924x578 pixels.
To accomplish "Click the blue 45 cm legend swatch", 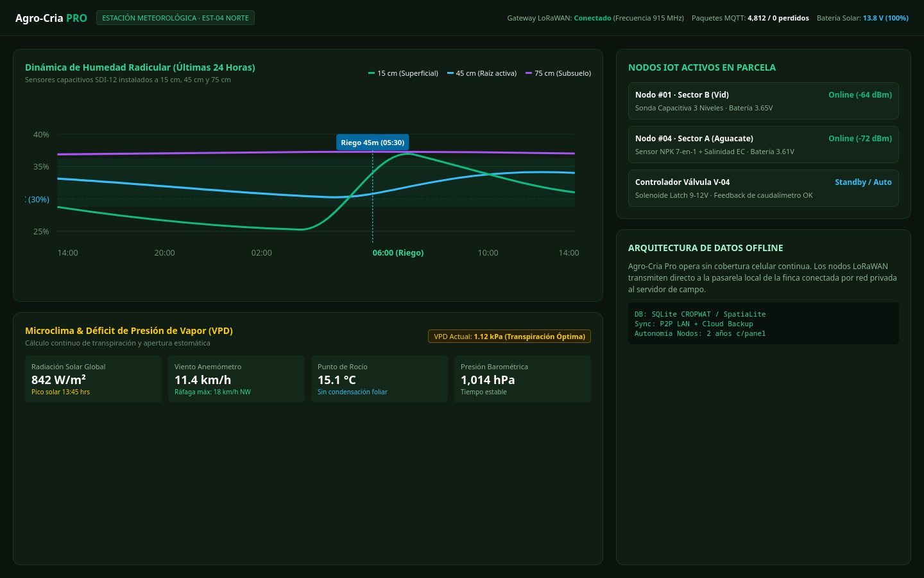I will (450, 73).
